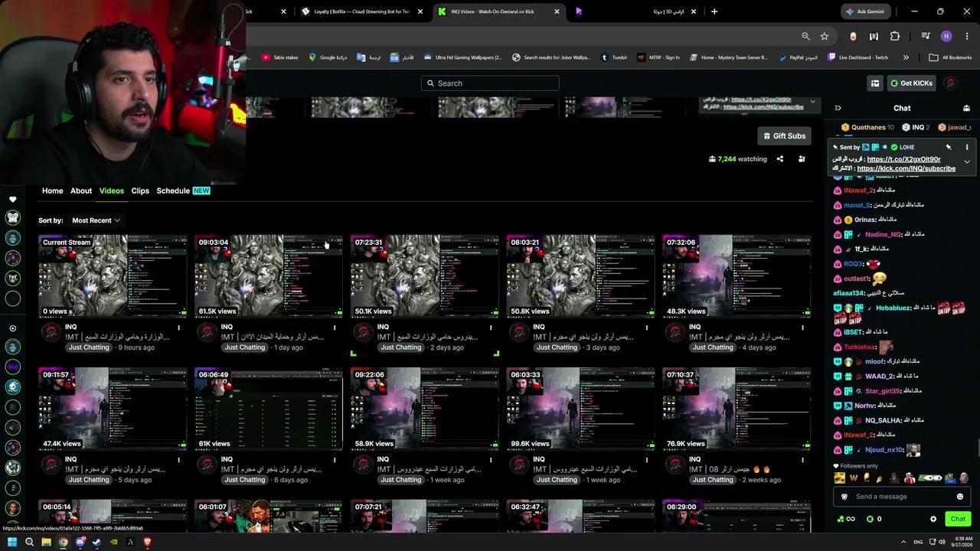Click the Ask Gemini button
980x551 pixels.
[865, 11]
